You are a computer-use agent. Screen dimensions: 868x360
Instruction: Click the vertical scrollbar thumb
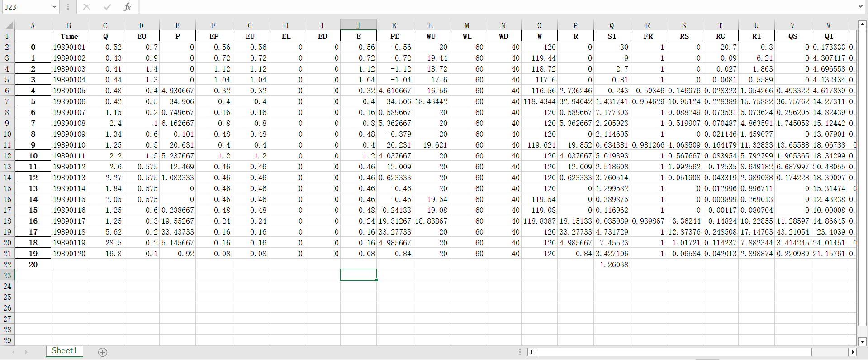point(862,177)
